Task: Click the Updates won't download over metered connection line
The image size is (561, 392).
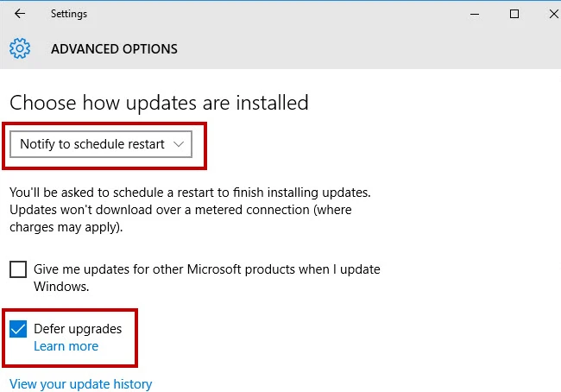Action: [x=180, y=210]
